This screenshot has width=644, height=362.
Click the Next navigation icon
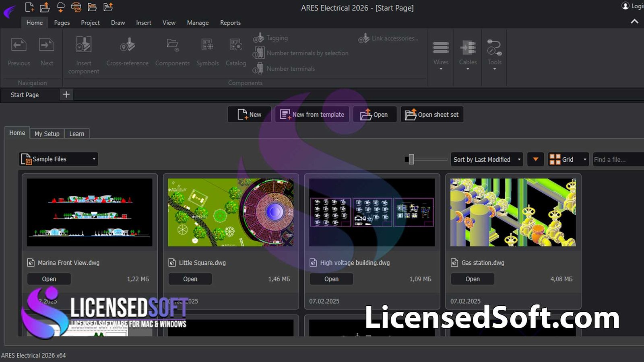point(47,45)
